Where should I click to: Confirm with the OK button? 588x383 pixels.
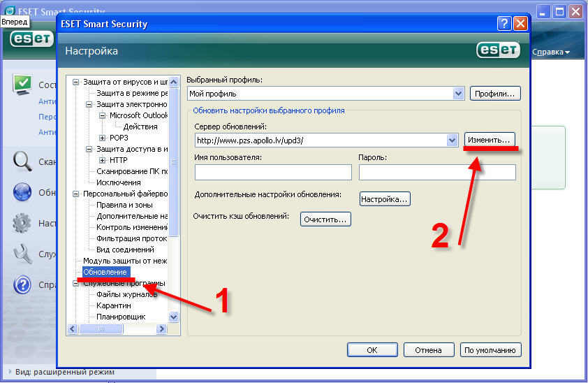click(x=372, y=350)
